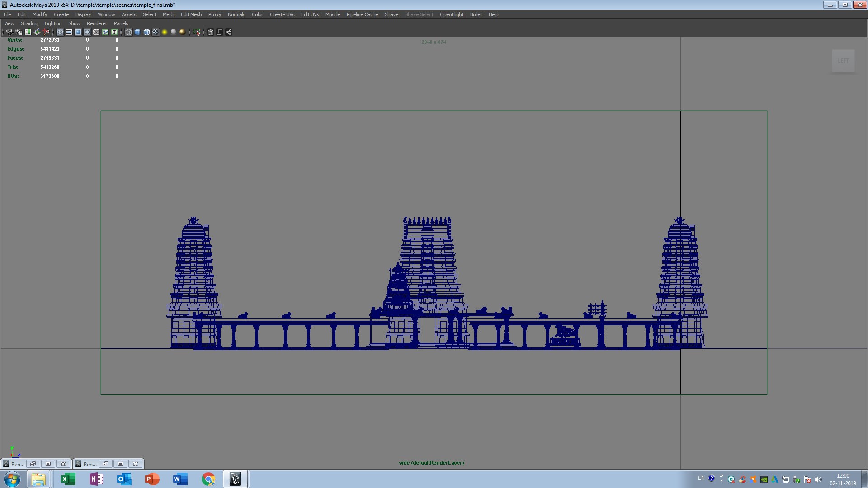Viewport: 868px width, 488px height.
Task: Toggle the Safe Action icon
Action: 105,32
